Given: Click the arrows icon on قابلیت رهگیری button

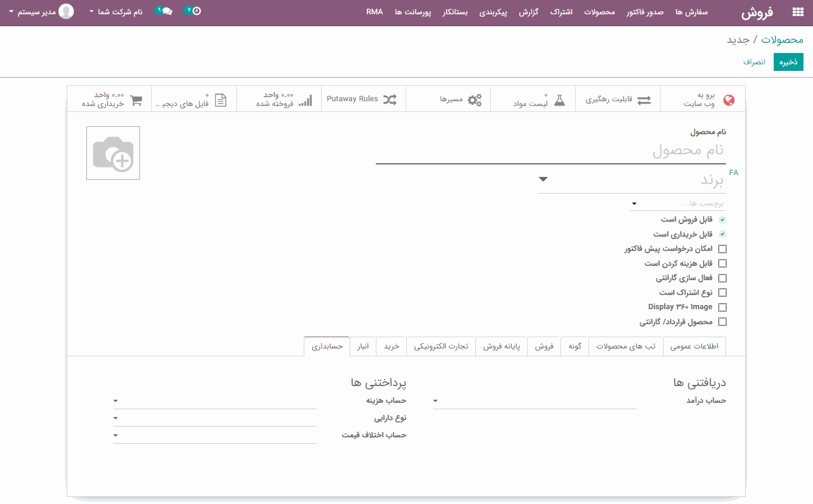Looking at the screenshot, I should [x=644, y=99].
